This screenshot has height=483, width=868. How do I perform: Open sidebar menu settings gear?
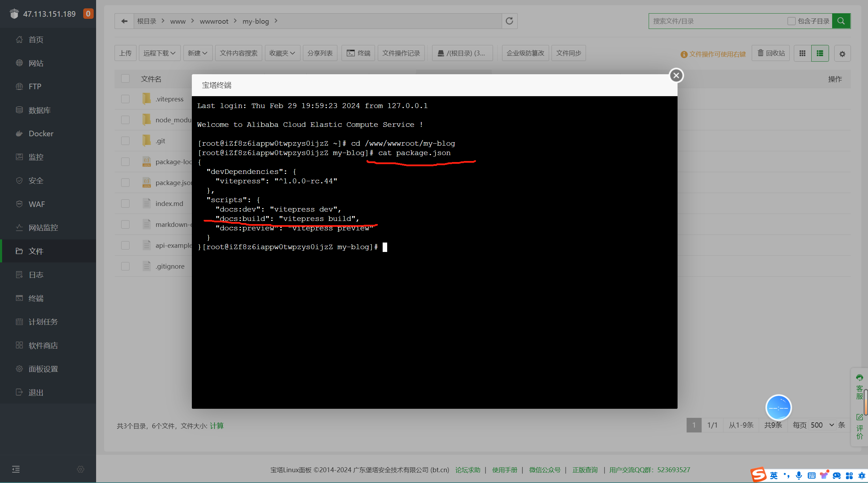click(x=81, y=469)
